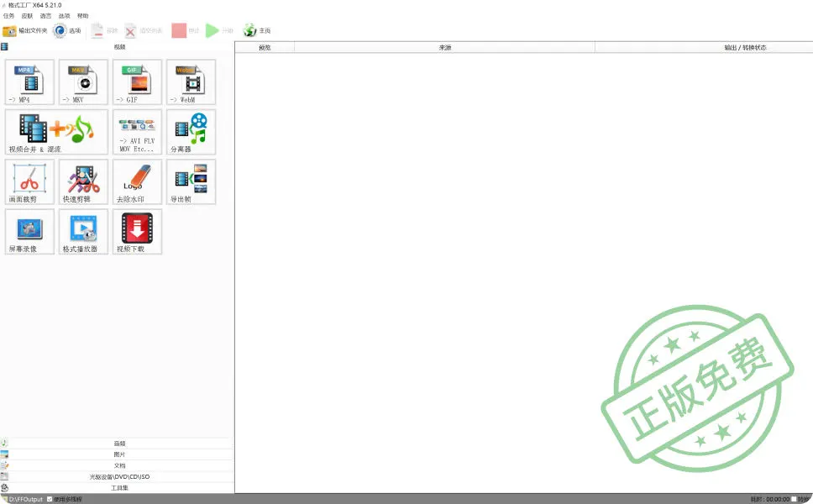Image resolution: width=813 pixels, height=504 pixels.
Task: Open the 屏幕录像 screen recorder
Action: click(29, 231)
